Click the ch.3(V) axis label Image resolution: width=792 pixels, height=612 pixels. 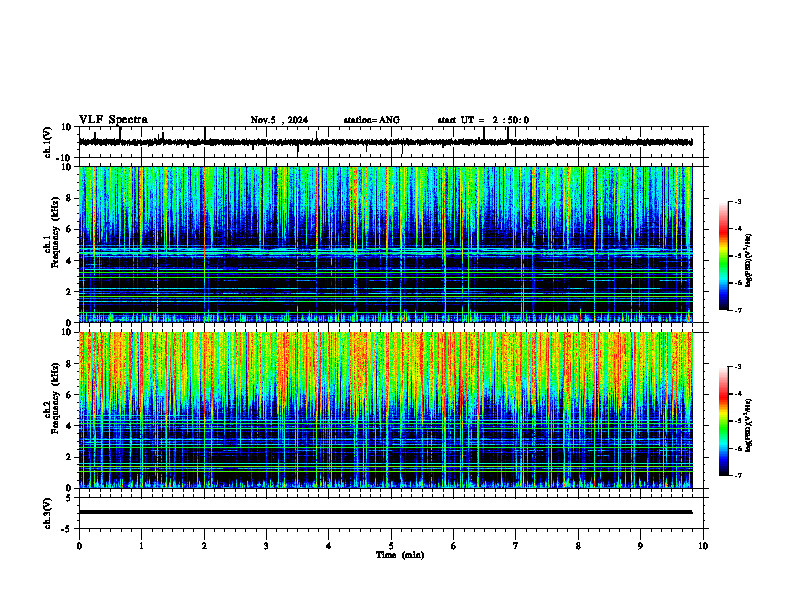[48, 513]
